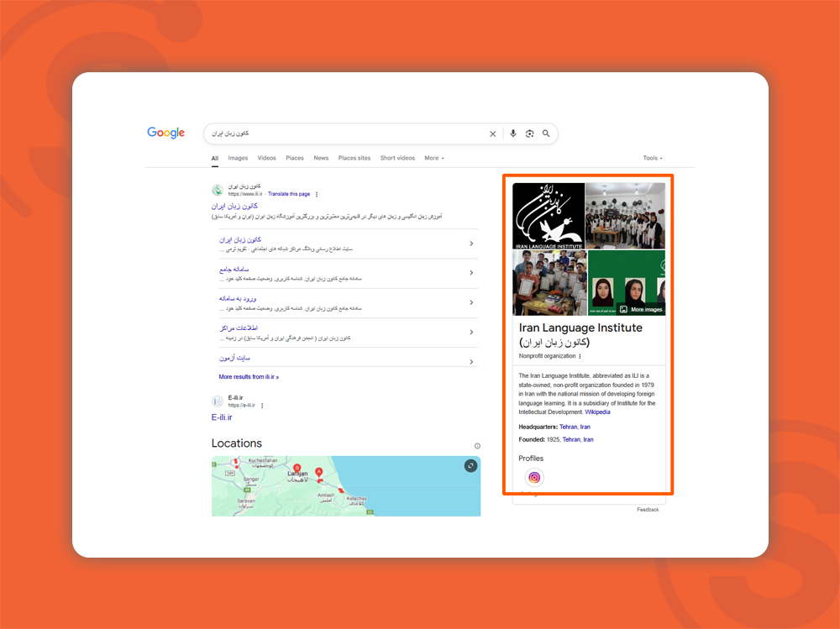Expand sitelink کانون زبان ایران chevron
The height and width of the screenshot is (629, 840).
(471, 244)
